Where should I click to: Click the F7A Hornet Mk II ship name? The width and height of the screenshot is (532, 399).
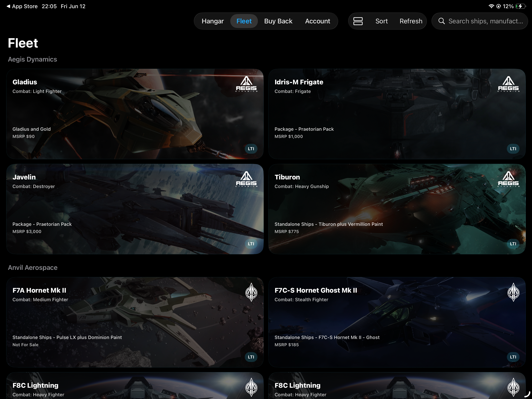[x=40, y=290]
